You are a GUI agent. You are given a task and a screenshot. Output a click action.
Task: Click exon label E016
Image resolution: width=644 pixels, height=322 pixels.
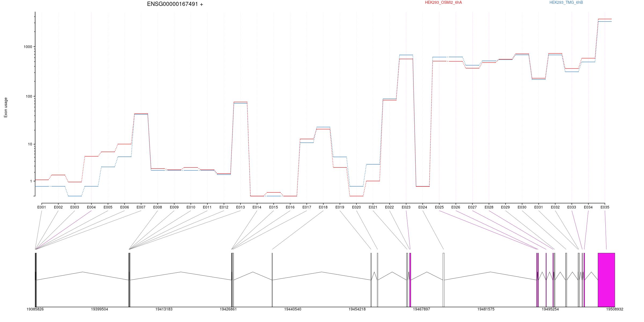(290, 207)
